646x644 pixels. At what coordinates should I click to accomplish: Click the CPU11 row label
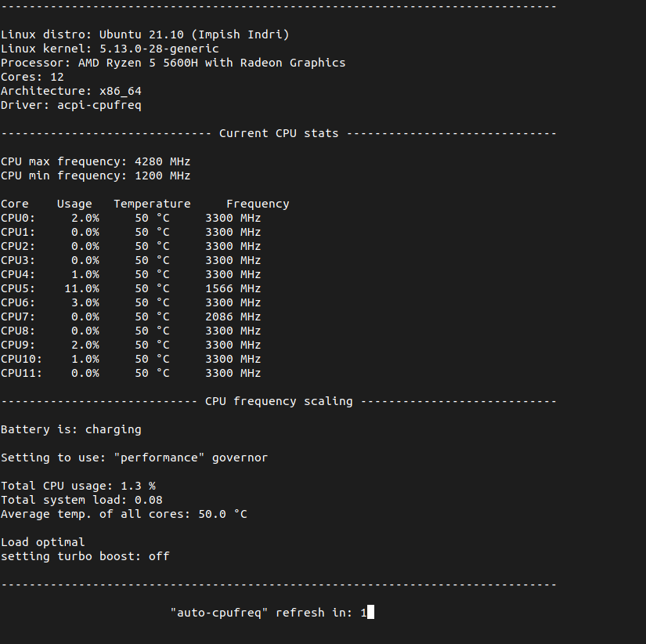(21, 373)
